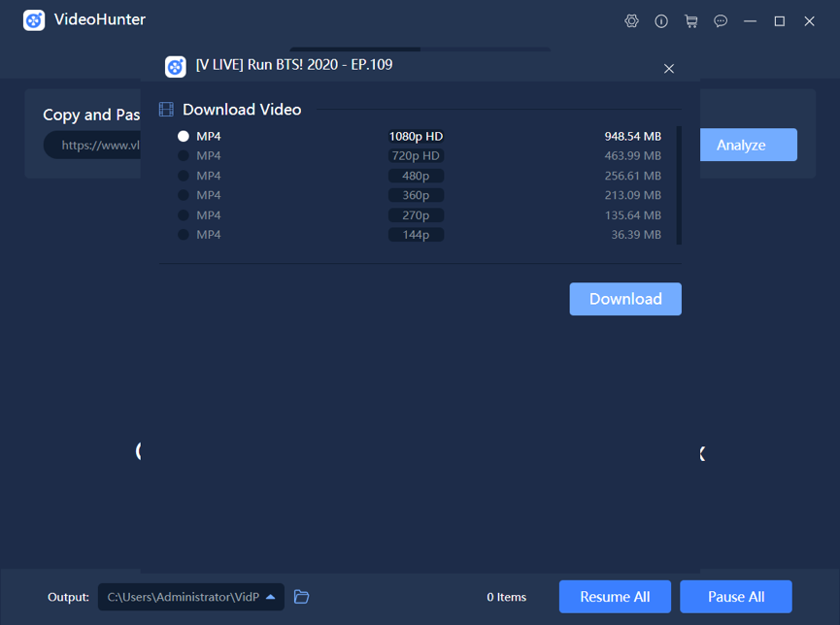Close the VideoHunter window
This screenshot has width=840, height=625.
pyautogui.click(x=809, y=21)
